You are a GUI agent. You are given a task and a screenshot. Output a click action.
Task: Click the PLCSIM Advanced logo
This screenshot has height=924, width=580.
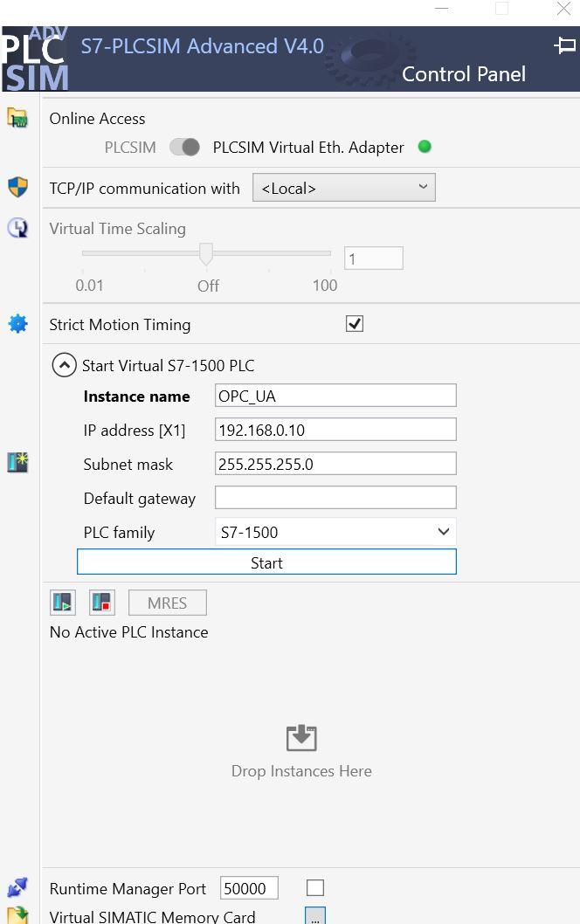click(x=35, y=59)
